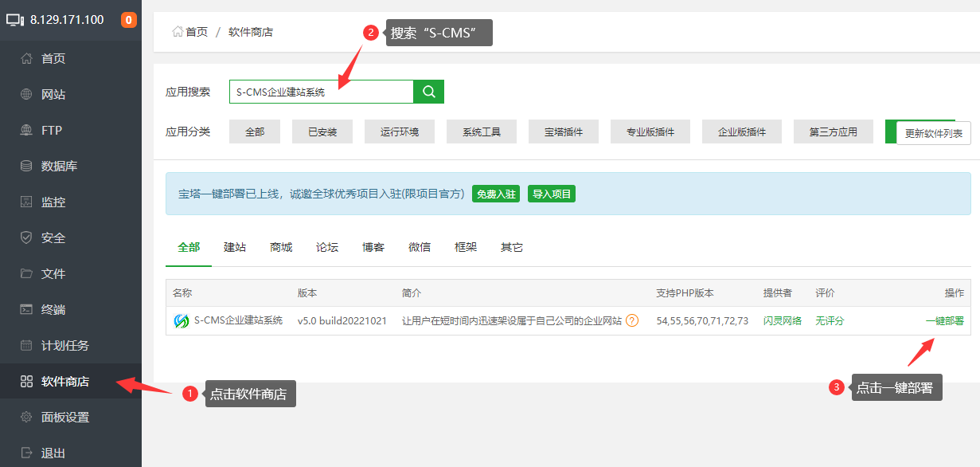The width and height of the screenshot is (980, 467).
Task: Select the 商城 tab
Action: click(281, 247)
